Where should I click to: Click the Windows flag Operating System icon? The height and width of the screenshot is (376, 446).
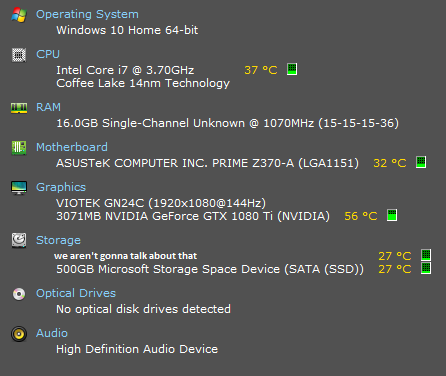click(x=19, y=15)
